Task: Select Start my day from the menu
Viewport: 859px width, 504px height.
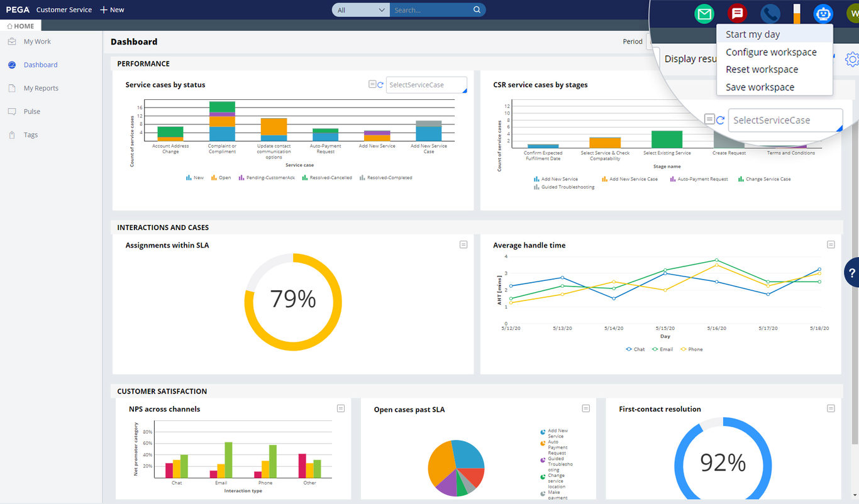Action: [x=752, y=34]
